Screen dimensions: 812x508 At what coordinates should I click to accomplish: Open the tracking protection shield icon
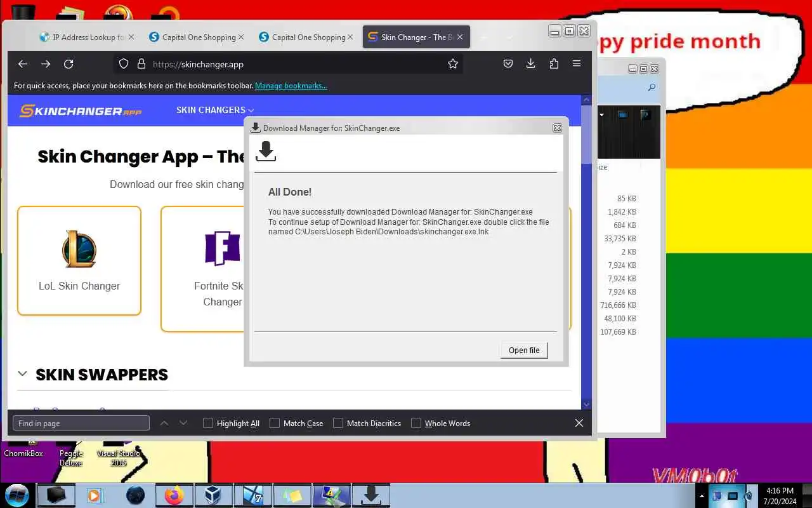point(124,64)
